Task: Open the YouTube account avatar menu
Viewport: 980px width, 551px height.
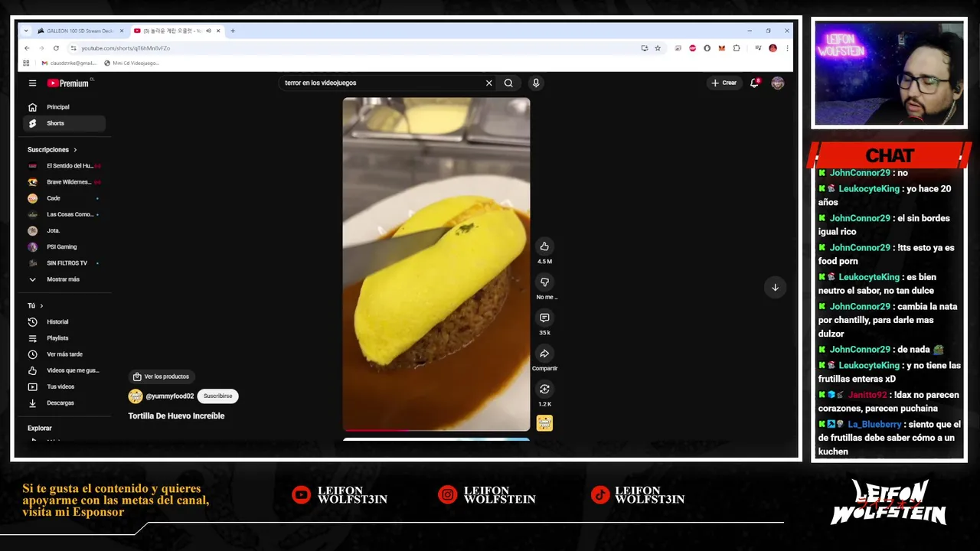Action: (x=778, y=83)
